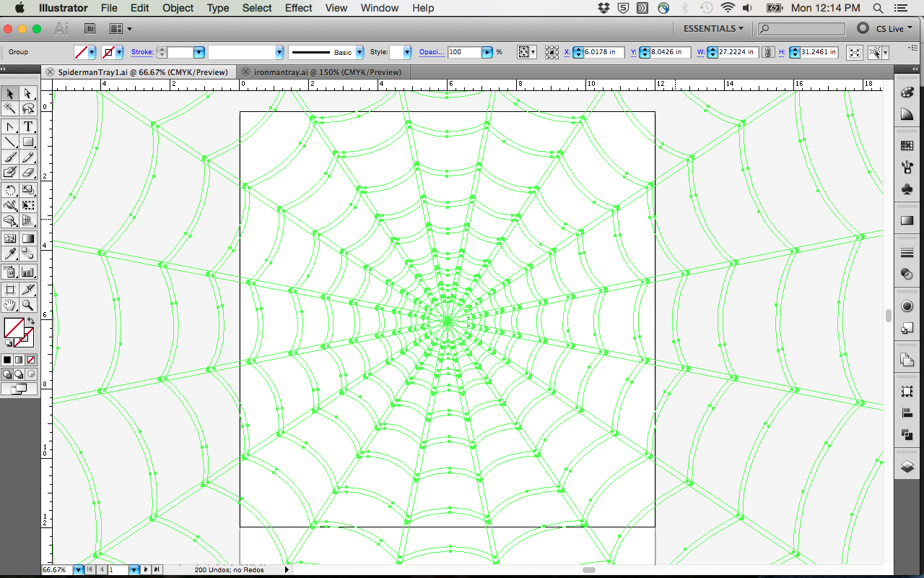Select the Gradient tool
The image size is (924, 578).
pyautogui.click(x=28, y=238)
